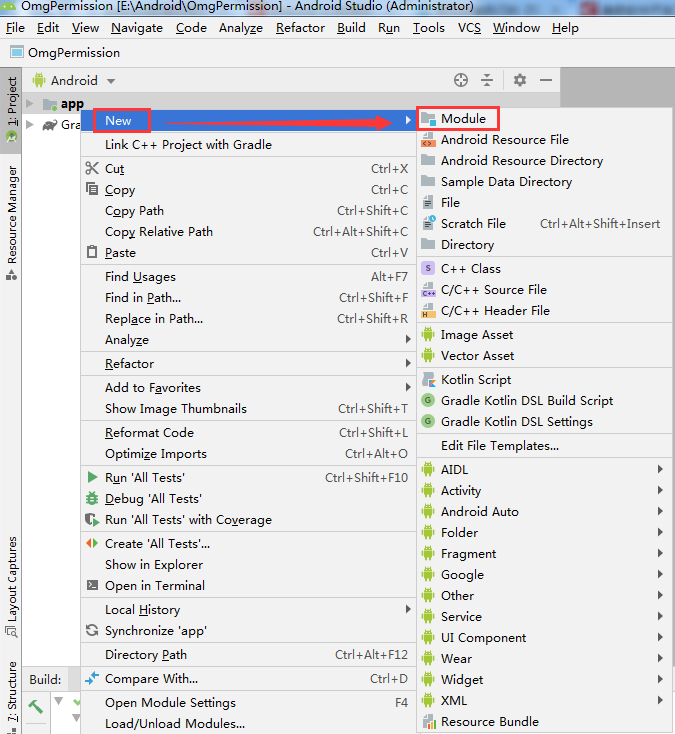Click the Image Asset android icon
The image size is (675, 734).
pos(428,334)
